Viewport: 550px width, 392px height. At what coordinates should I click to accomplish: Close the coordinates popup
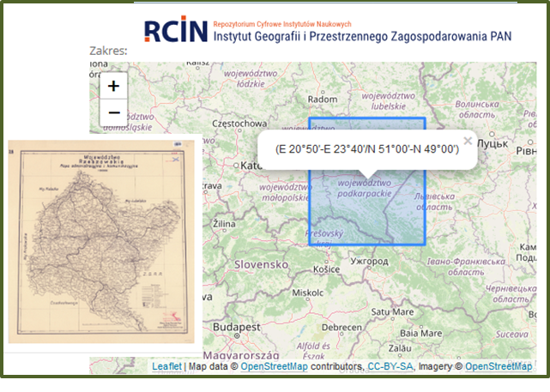point(468,141)
